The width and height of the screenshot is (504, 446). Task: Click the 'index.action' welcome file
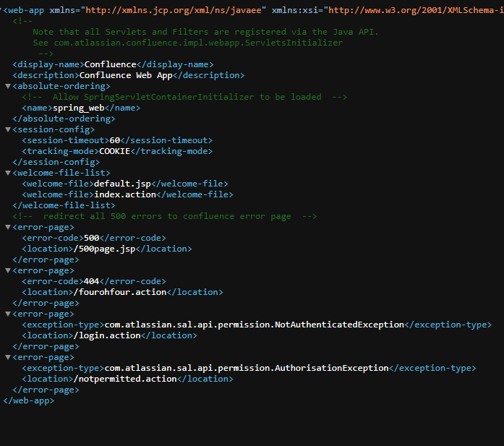tap(125, 194)
